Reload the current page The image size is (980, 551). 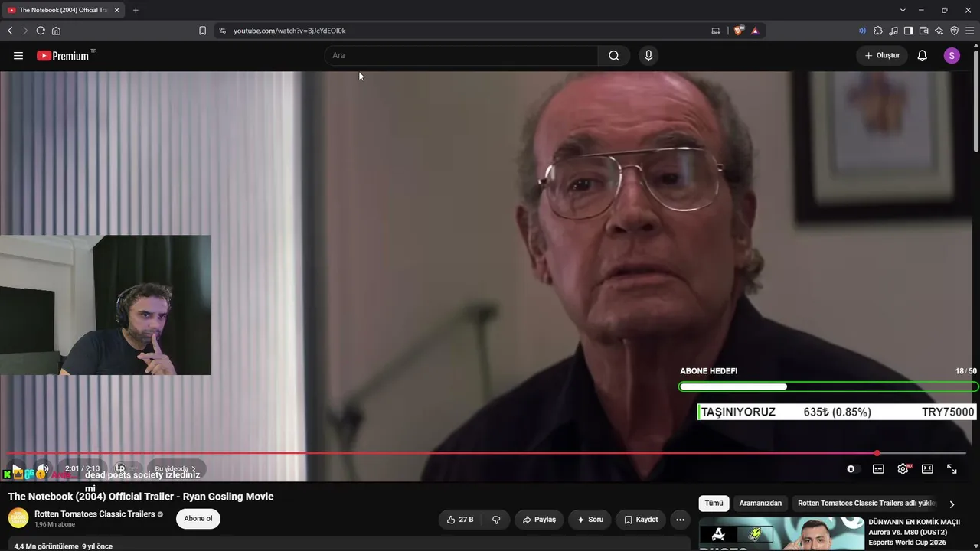point(41,31)
